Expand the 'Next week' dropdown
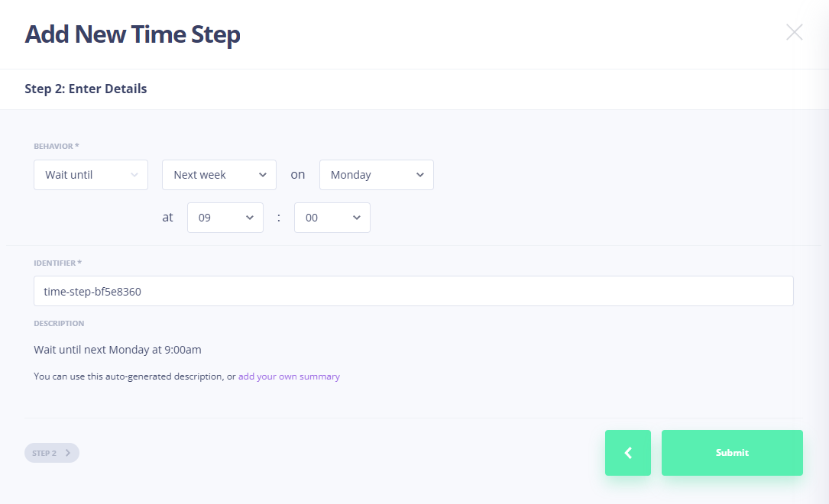The image size is (829, 504). (x=219, y=175)
